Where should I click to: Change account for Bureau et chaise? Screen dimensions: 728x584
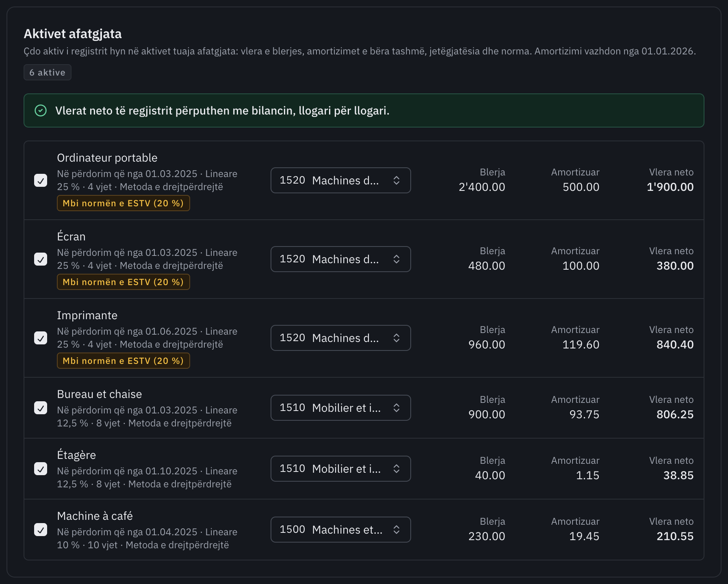(341, 408)
